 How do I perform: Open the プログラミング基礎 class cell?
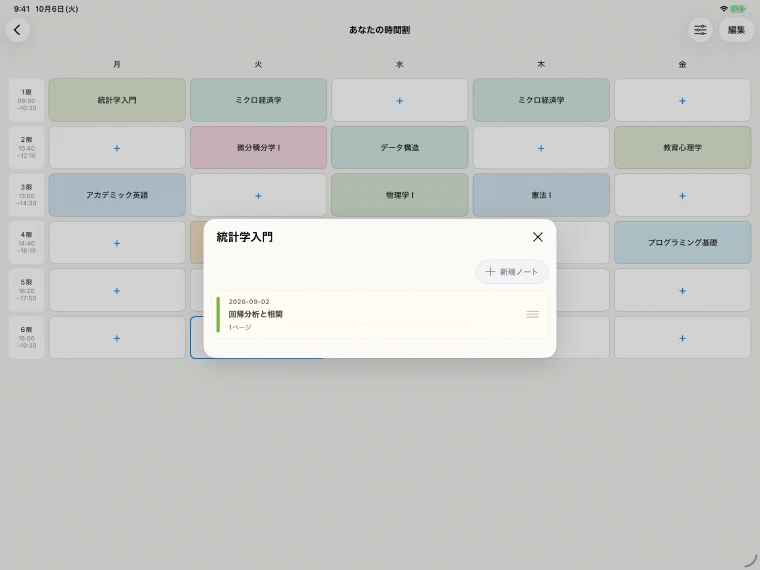[682, 243]
